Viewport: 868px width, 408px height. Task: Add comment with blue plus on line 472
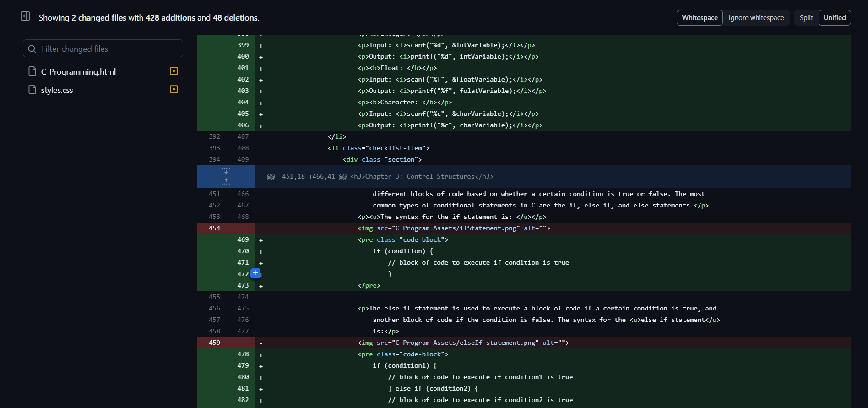pos(255,273)
